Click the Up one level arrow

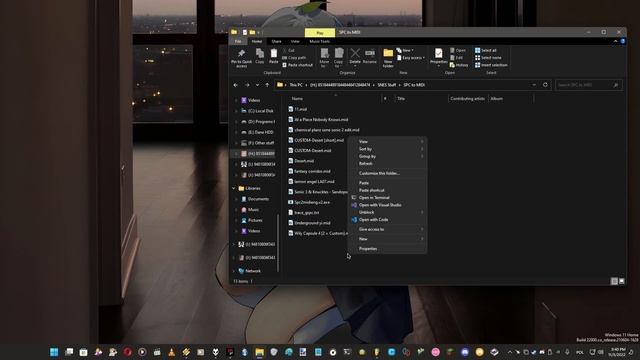coord(267,85)
